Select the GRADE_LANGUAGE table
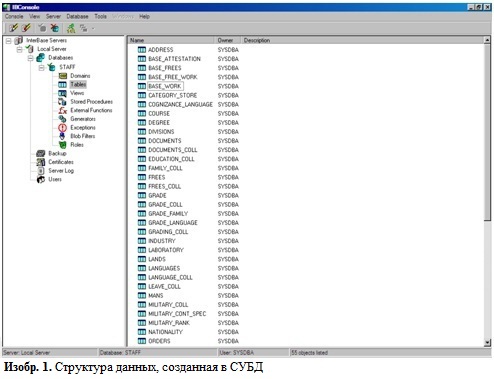Image resolution: width=494 pixels, height=379 pixels. click(173, 223)
